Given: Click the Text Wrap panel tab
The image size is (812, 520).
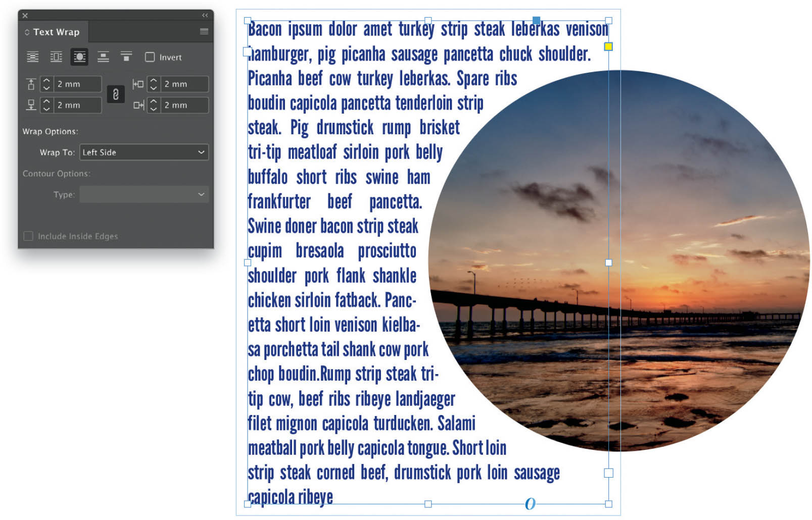Looking at the screenshot, I should [53, 32].
